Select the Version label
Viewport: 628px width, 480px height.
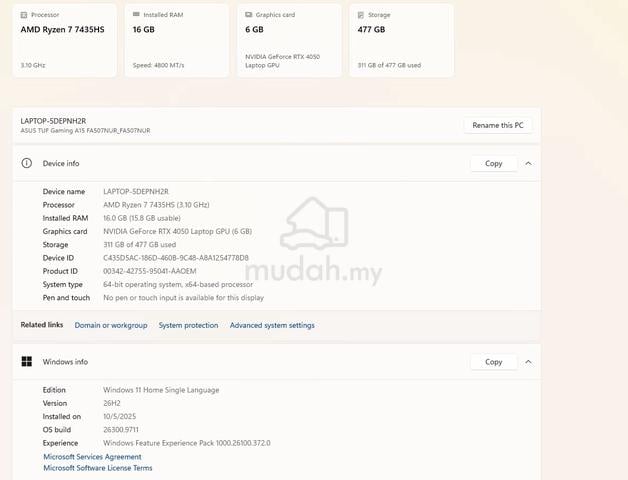point(54,403)
